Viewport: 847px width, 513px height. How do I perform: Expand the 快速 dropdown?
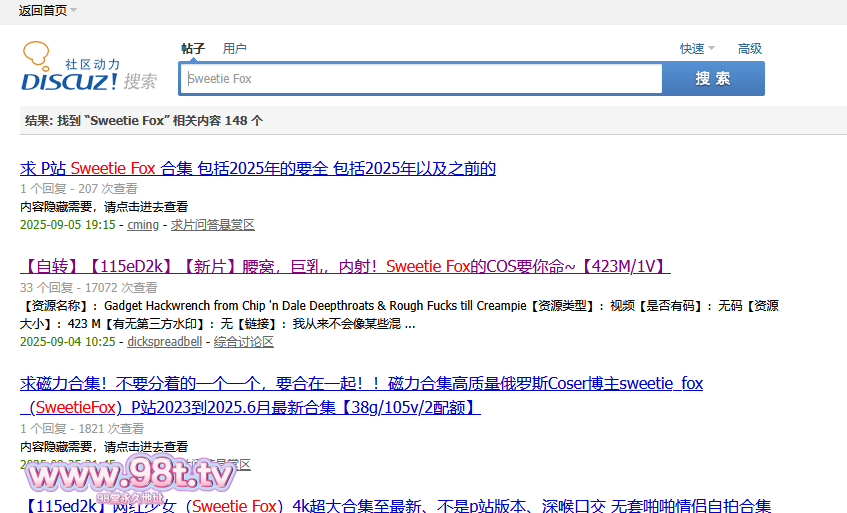[x=697, y=49]
